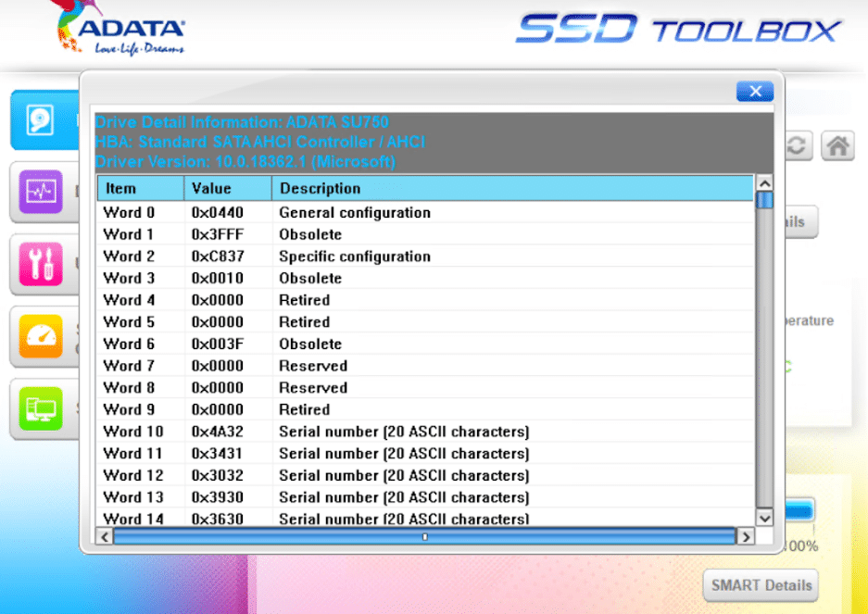Viewport: 868px width, 614px height.
Task: Select the Word 14 row item
Action: tap(133, 519)
